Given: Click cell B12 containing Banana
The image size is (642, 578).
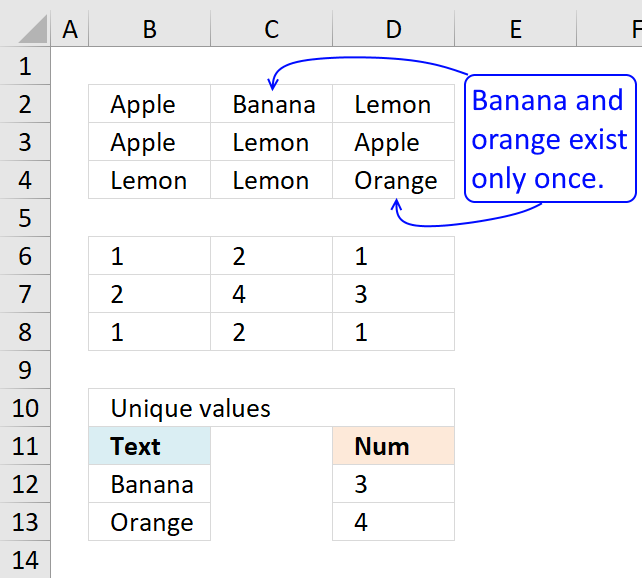Looking at the screenshot, I should click(149, 484).
